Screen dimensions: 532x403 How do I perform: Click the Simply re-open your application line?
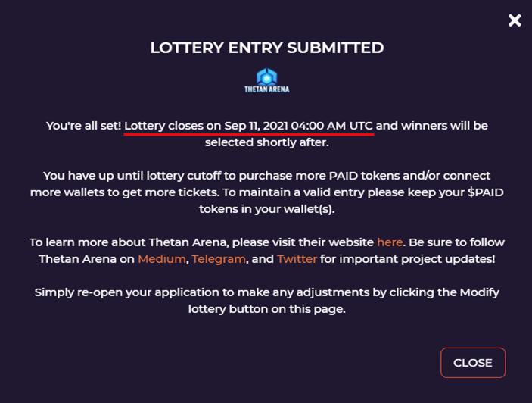point(266,292)
